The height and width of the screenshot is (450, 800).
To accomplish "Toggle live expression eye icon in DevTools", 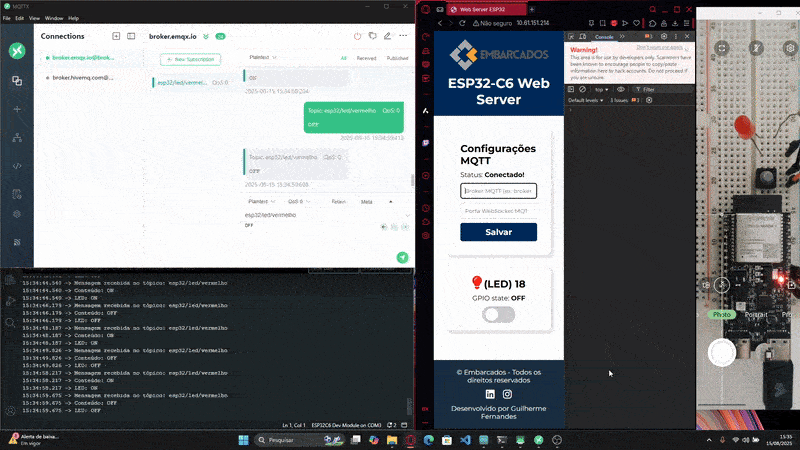I will coord(621,89).
